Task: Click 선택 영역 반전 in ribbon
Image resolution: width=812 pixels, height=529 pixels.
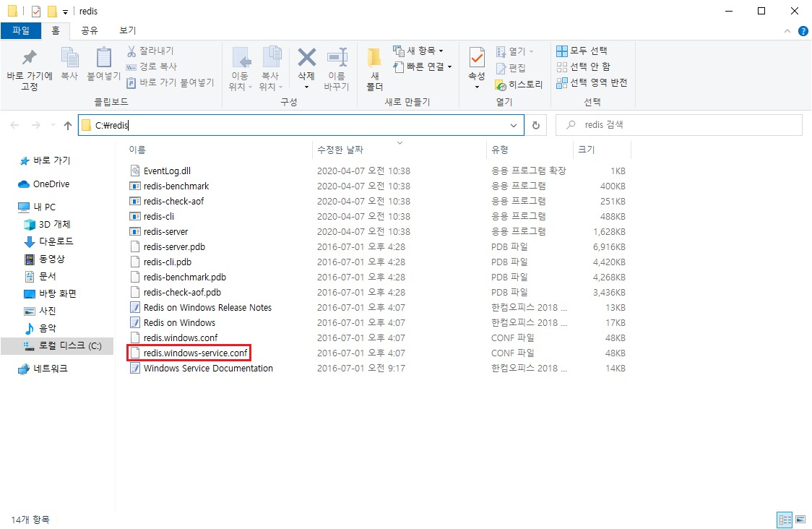Action: (592, 82)
